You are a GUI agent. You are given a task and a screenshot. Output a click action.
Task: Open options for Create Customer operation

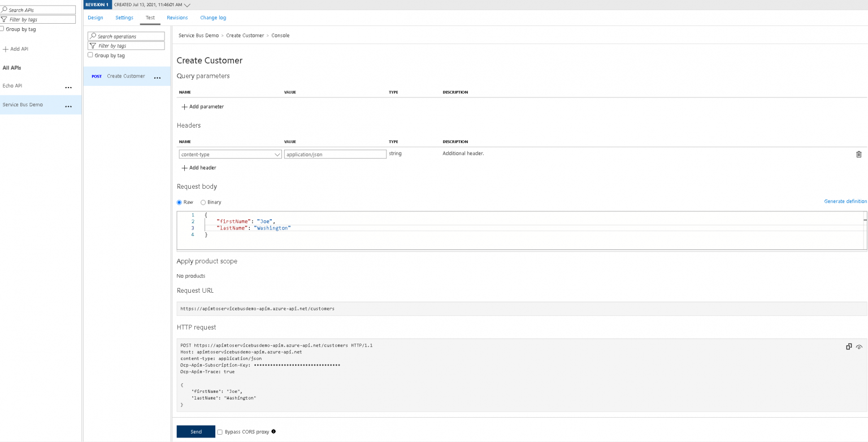click(x=157, y=77)
